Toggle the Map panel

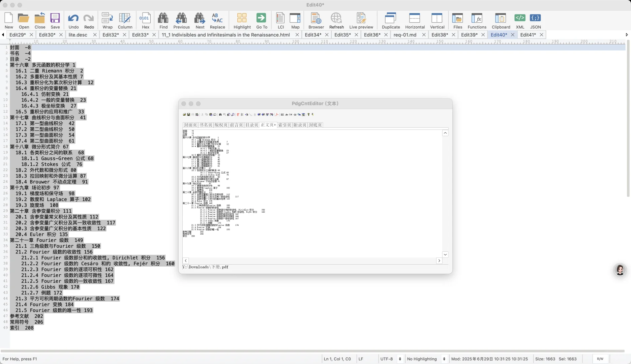295,21
